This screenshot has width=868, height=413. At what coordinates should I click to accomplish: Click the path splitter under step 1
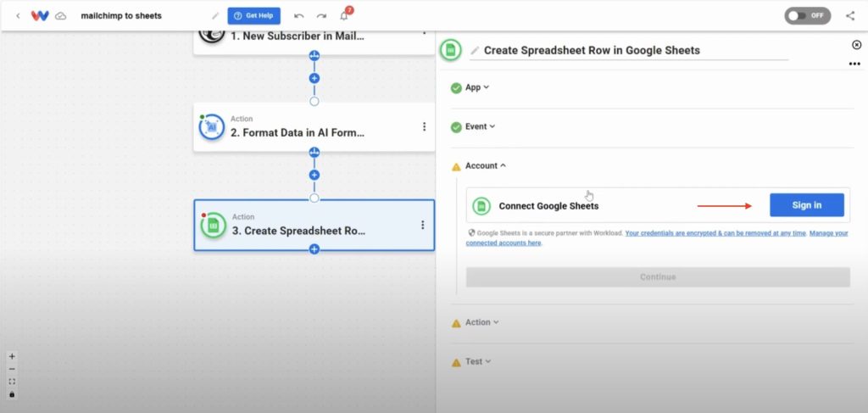[x=314, y=55]
